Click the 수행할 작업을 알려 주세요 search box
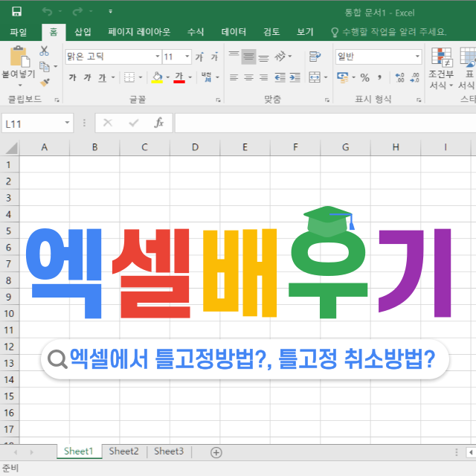The width and height of the screenshot is (476, 476). [x=388, y=32]
